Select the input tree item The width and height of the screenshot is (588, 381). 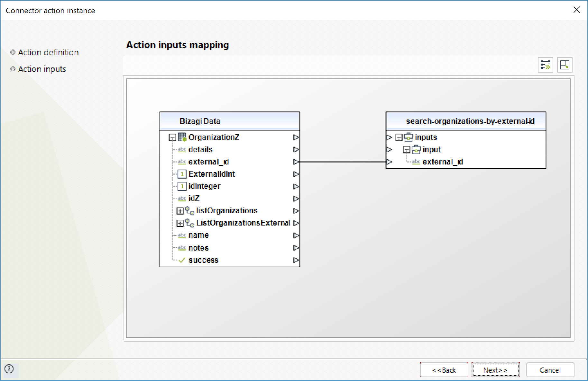[x=432, y=150]
